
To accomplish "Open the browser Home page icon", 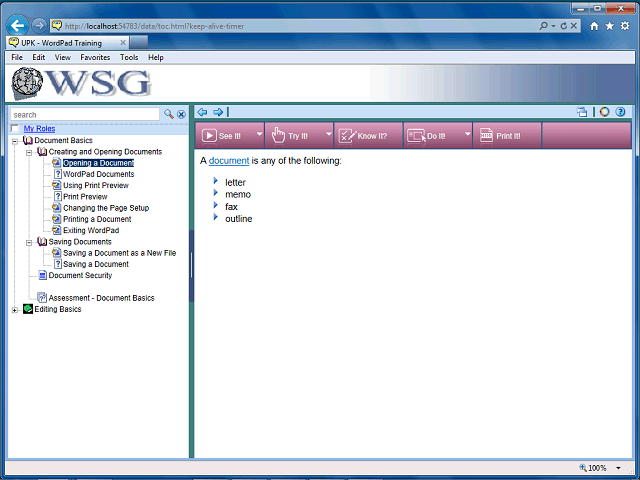I will coord(594,26).
